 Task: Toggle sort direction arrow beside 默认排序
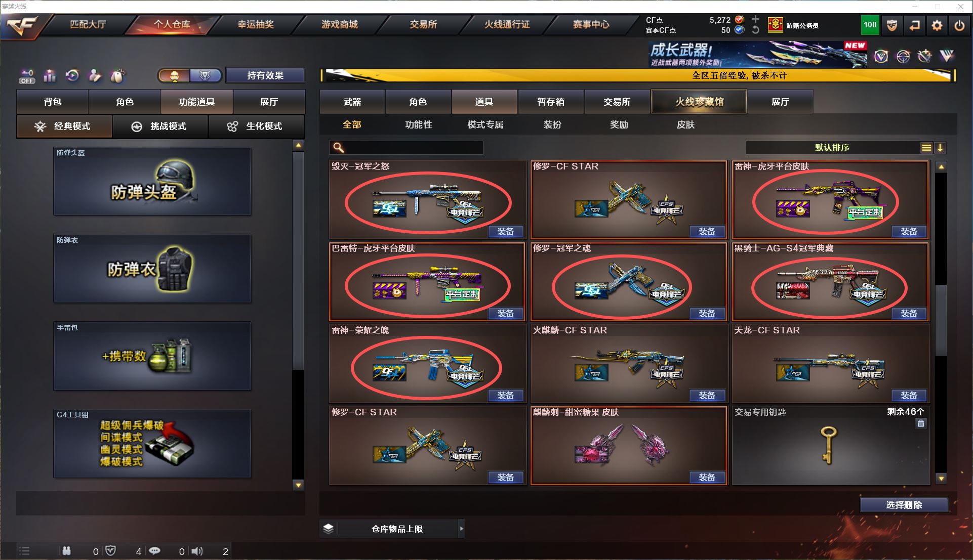[x=940, y=148]
